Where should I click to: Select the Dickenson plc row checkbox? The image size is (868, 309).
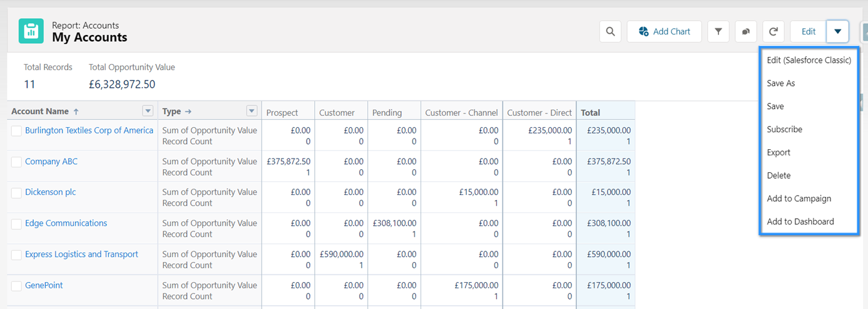tap(17, 193)
